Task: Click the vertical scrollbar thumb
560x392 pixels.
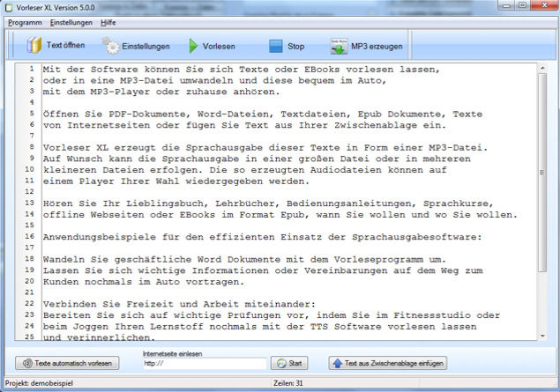Action: [x=542, y=173]
